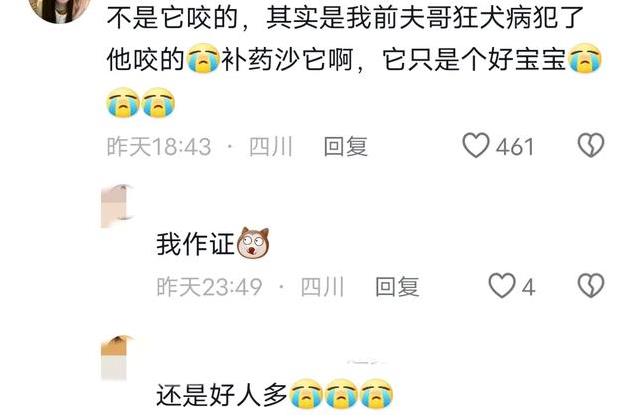638x420 pixels.
Task: Select the "我作证" comment text
Action: click(x=195, y=245)
